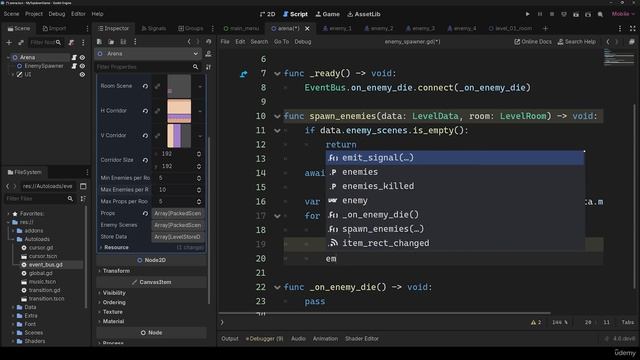
Task: Load resource icon in Inspector
Action: point(111,42)
